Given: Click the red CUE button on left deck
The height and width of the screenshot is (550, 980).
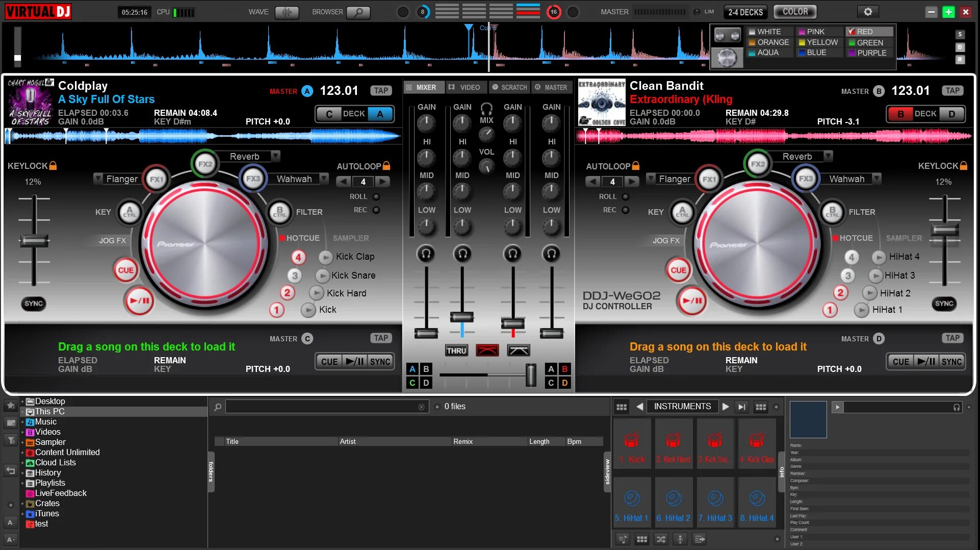Looking at the screenshot, I should [x=125, y=270].
